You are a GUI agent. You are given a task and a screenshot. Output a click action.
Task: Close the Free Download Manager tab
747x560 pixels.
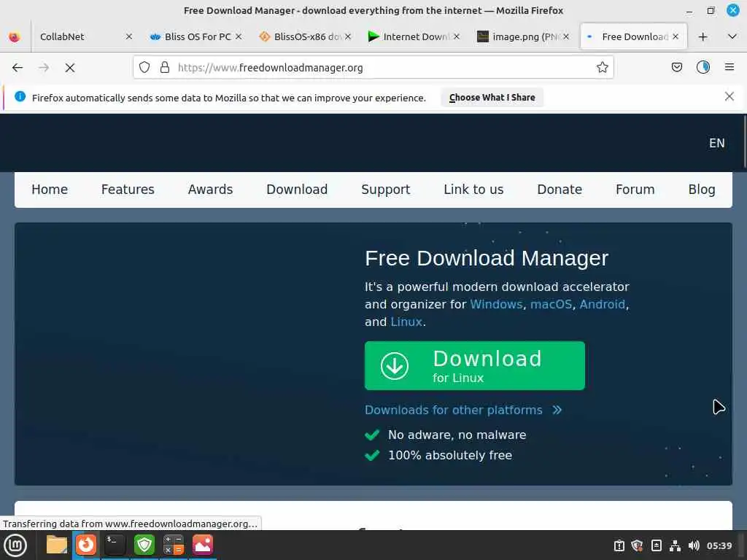click(676, 36)
